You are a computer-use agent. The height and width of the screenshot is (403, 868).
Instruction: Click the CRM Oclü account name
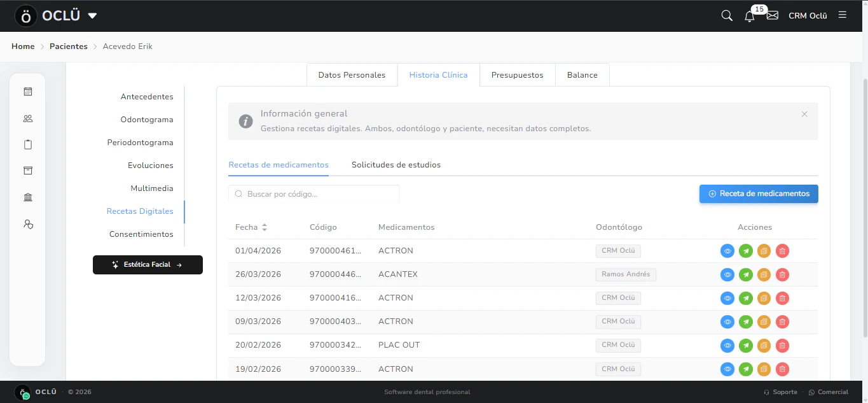tap(808, 16)
